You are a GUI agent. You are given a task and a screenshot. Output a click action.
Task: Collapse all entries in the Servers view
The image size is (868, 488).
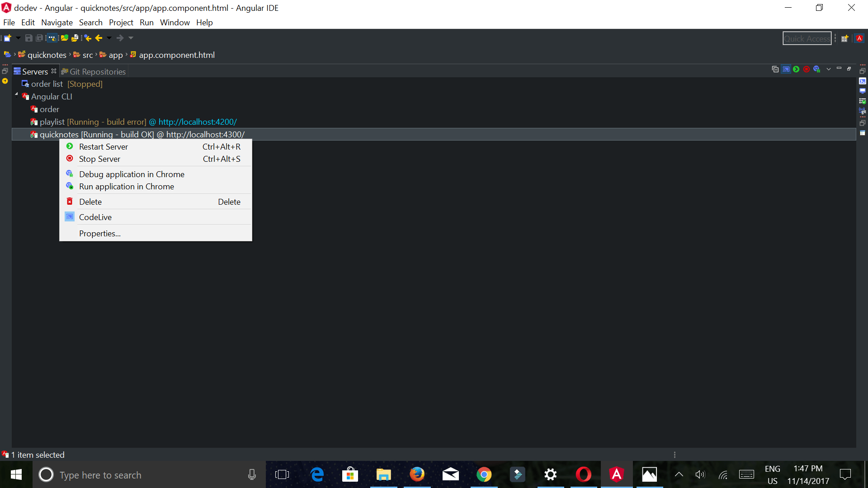775,69
